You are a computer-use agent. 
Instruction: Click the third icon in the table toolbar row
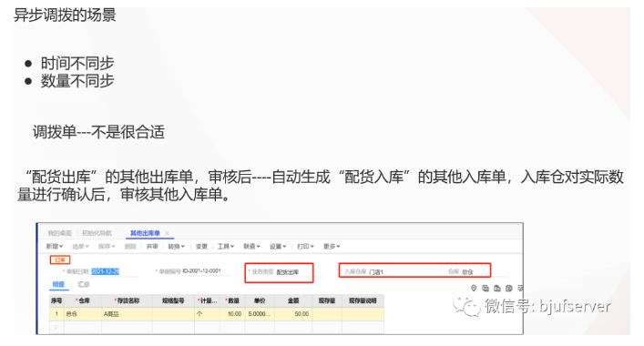pyautogui.click(x=497, y=288)
